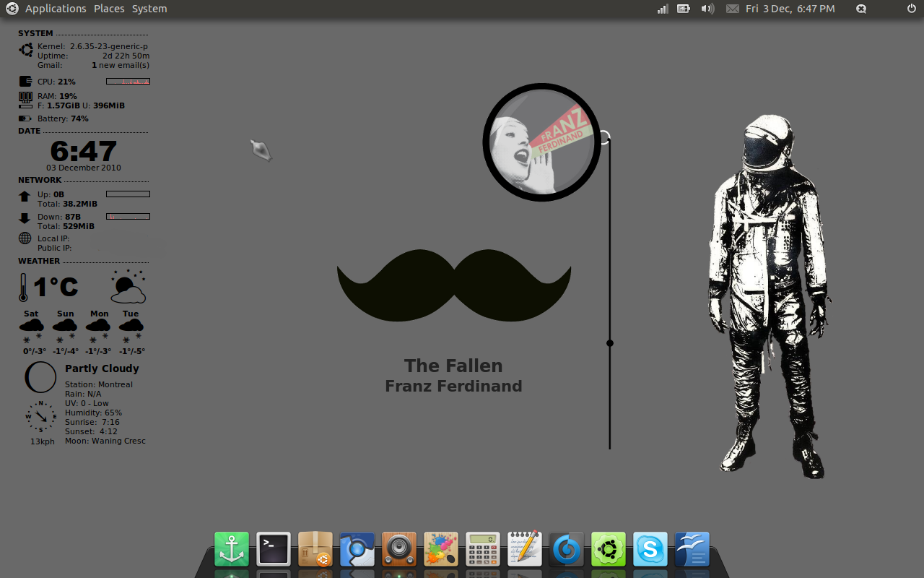
Task: Click the wind compass showing 13kph
Action: (41, 417)
